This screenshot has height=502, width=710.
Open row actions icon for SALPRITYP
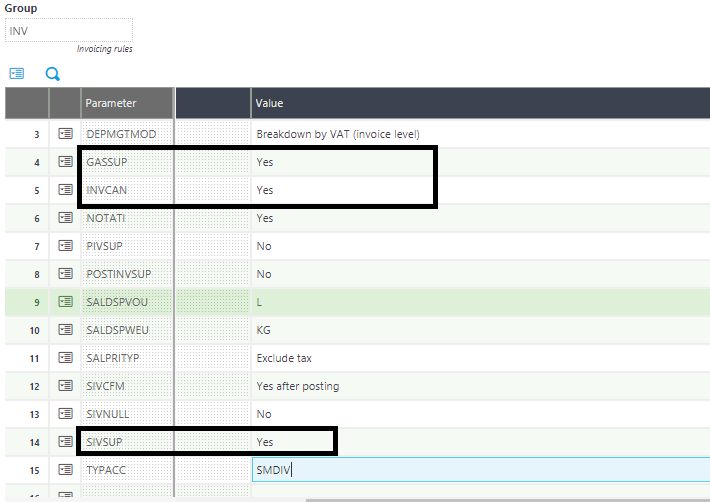(x=66, y=358)
